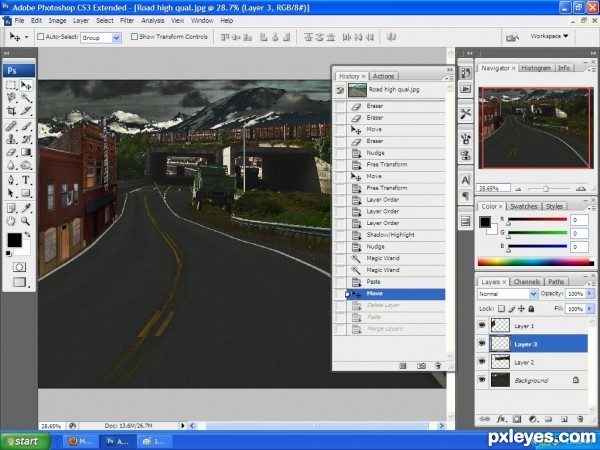This screenshot has width=600, height=450.
Task: Select Shadow/Highlight history state
Action: [389, 235]
